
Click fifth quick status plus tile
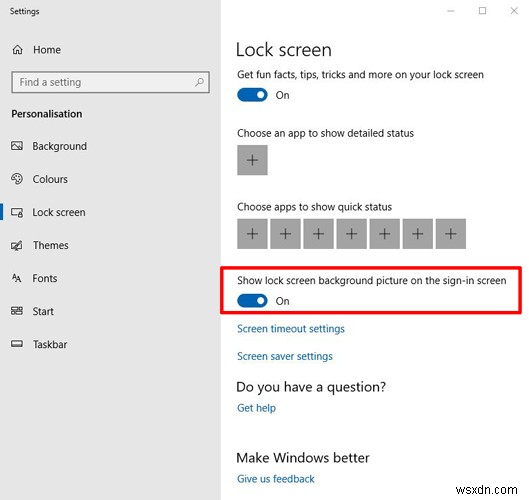(x=385, y=234)
